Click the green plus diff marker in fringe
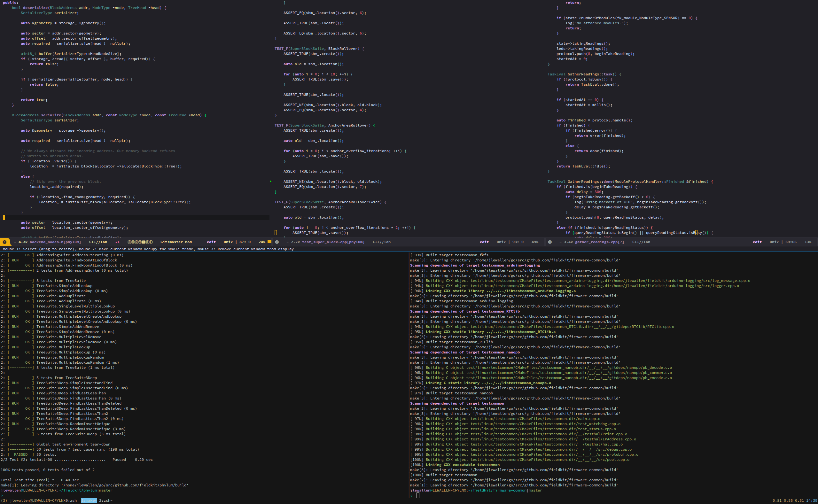This screenshot has width=818, height=504. [270, 182]
